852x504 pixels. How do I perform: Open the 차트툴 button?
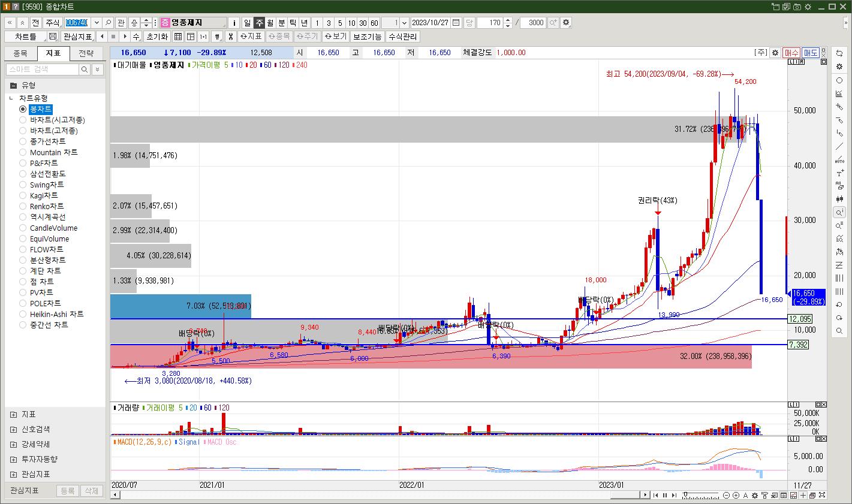point(26,37)
